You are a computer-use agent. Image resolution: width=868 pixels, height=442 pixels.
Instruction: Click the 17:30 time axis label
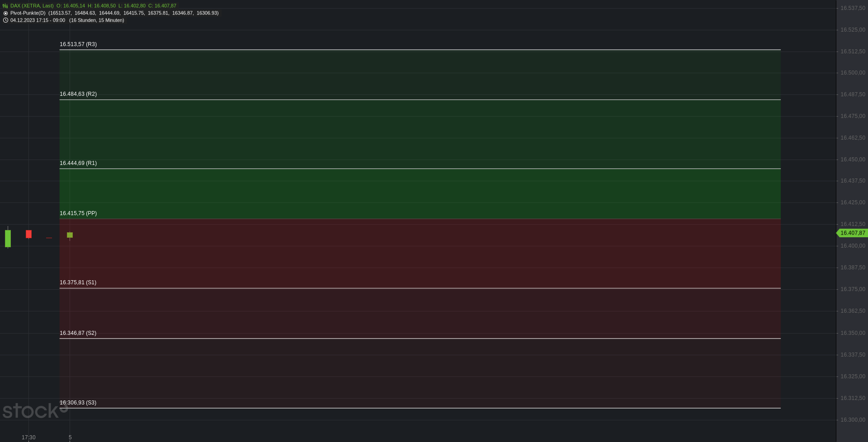28,437
